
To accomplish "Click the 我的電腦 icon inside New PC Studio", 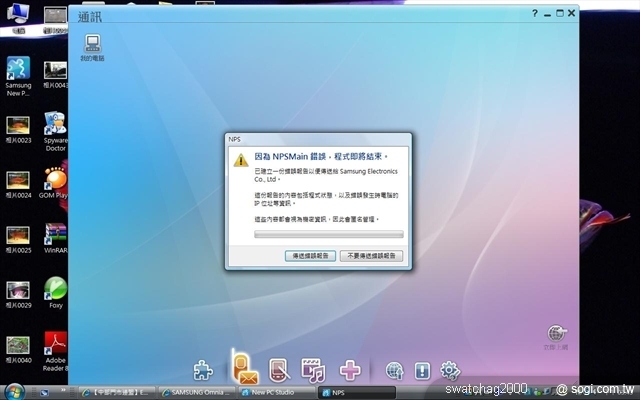I will coord(93,47).
